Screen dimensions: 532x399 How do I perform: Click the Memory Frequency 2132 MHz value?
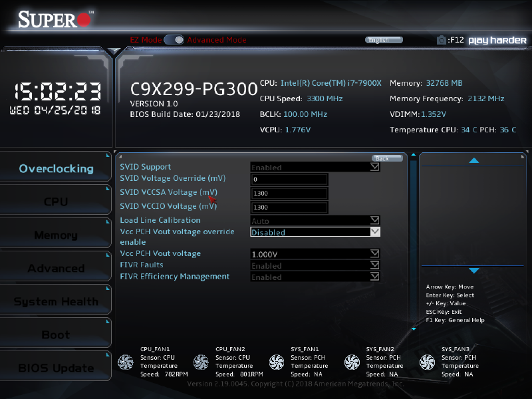[x=486, y=98]
